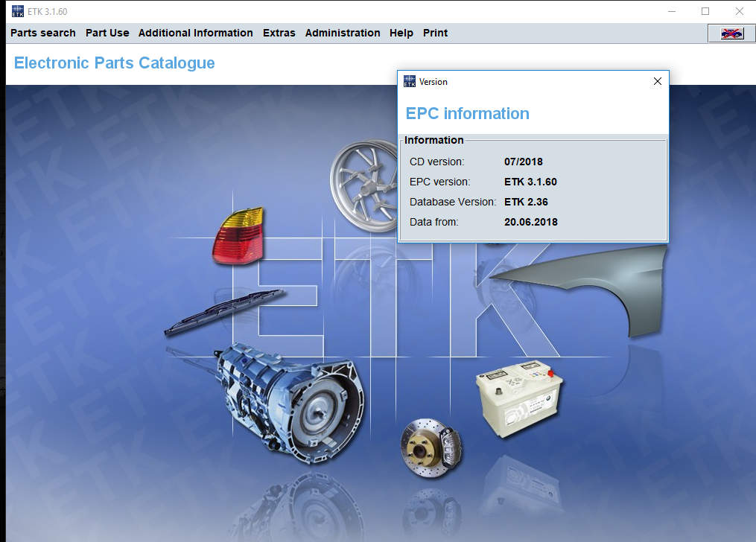Image resolution: width=756 pixels, height=542 pixels.
Task: Open the Part Use menu
Action: pos(107,33)
